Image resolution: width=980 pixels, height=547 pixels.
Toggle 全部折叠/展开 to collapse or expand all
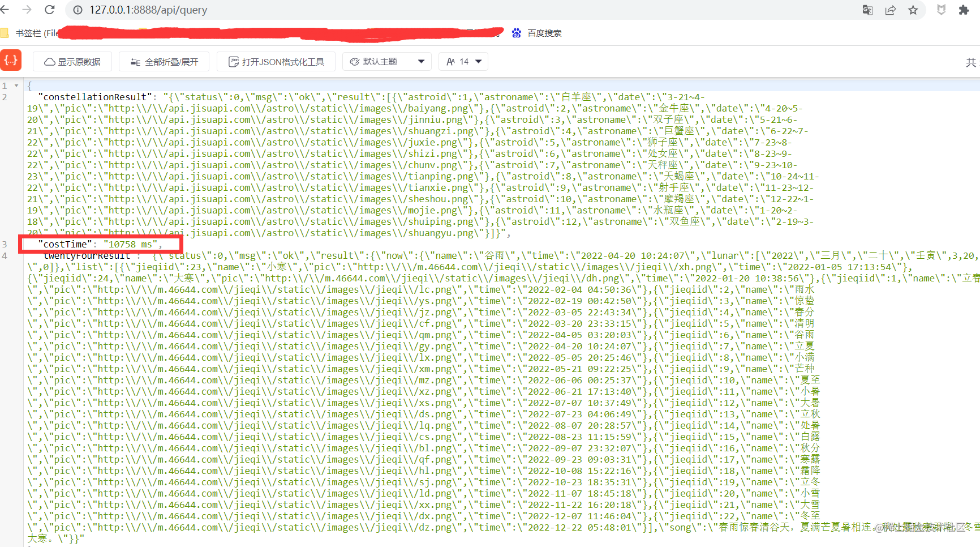(164, 62)
